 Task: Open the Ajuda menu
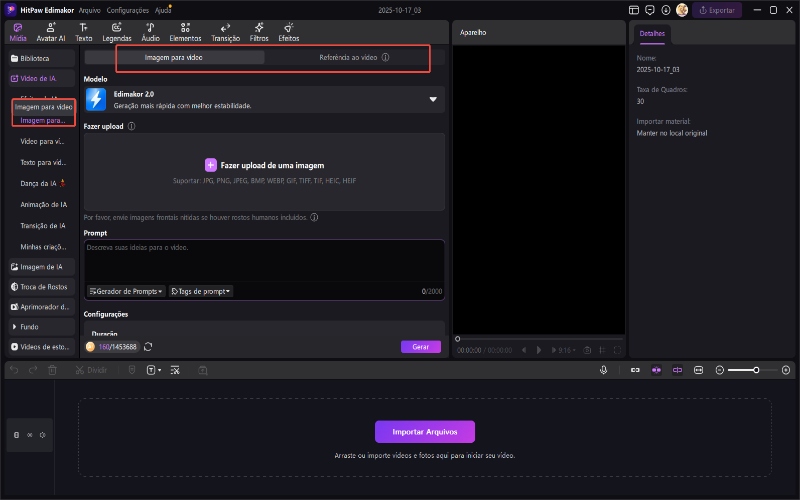tap(163, 10)
